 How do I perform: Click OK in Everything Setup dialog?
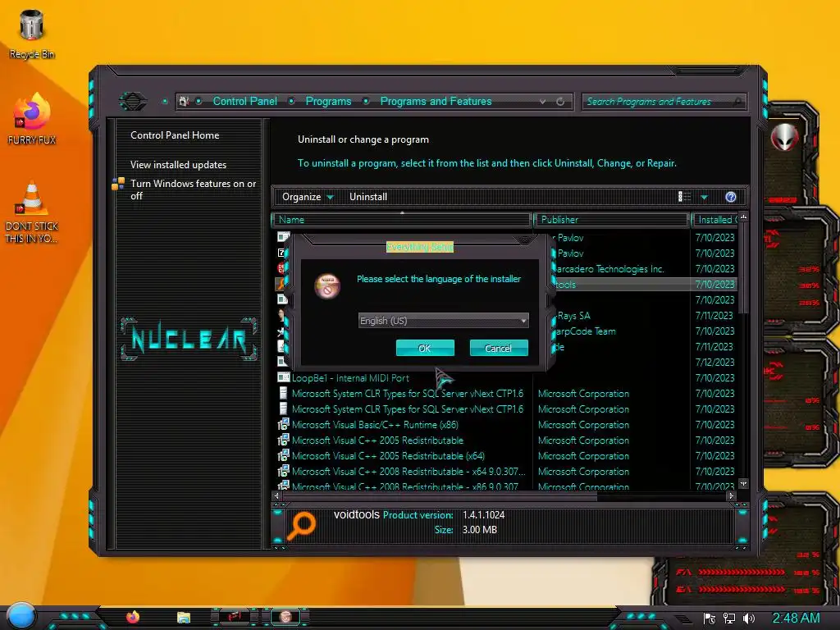[x=425, y=348]
